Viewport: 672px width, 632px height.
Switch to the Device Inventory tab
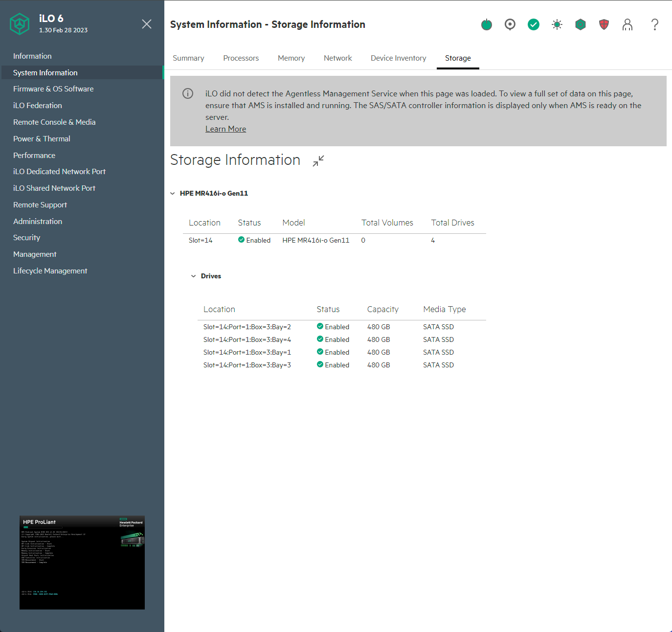(398, 58)
